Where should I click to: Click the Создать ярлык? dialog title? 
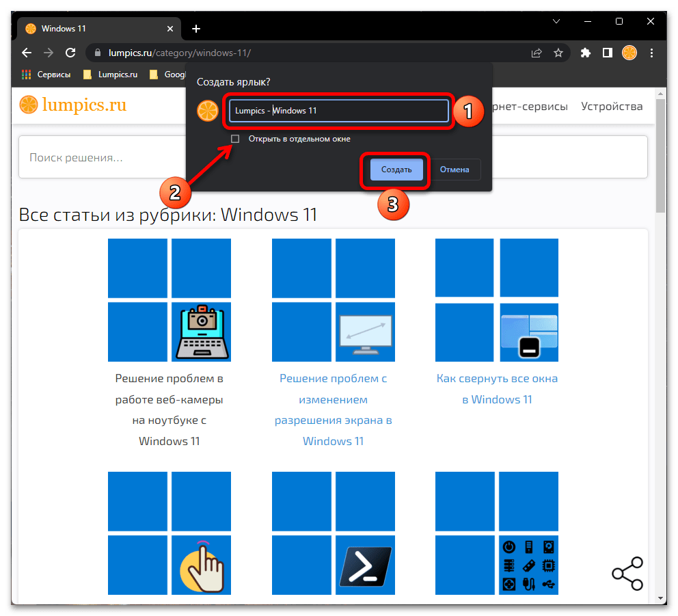click(x=234, y=82)
